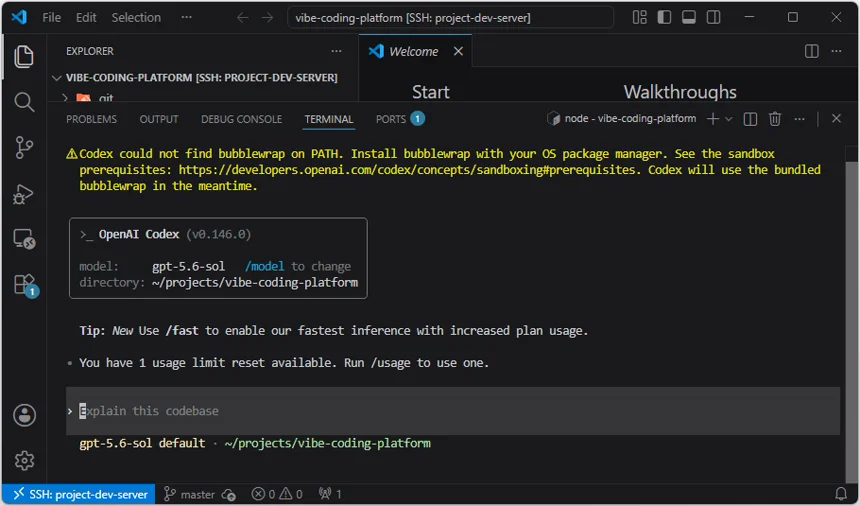Switch to the DEBUG CONSOLE tab
Image resolution: width=860 pixels, height=506 pixels.
tap(241, 119)
